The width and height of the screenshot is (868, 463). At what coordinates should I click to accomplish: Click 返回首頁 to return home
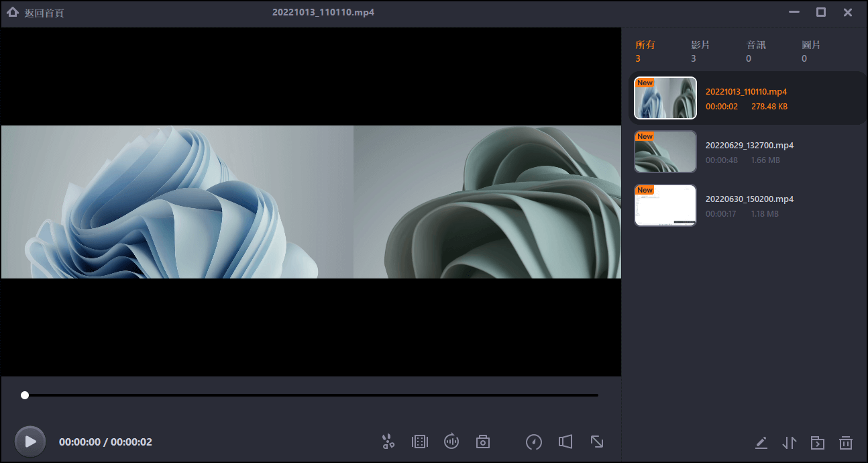(x=36, y=13)
